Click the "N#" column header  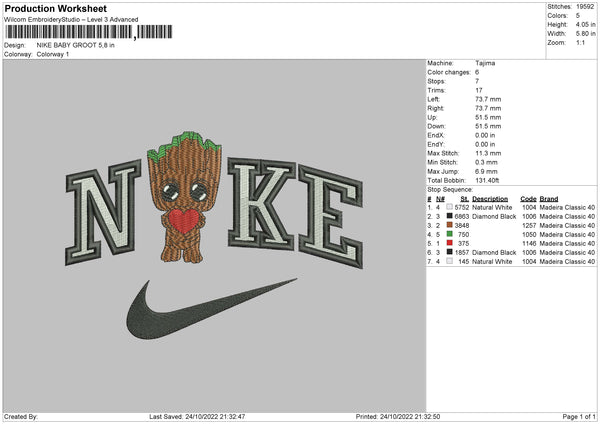440,199
